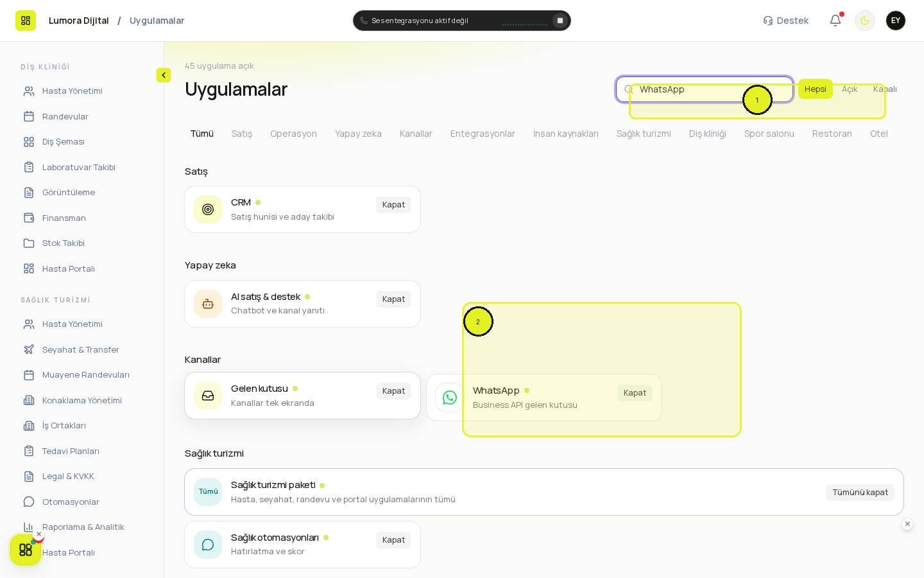Switch to the Sağlık turizmi tab
Viewport: 924px width, 578px height.
[x=644, y=134]
